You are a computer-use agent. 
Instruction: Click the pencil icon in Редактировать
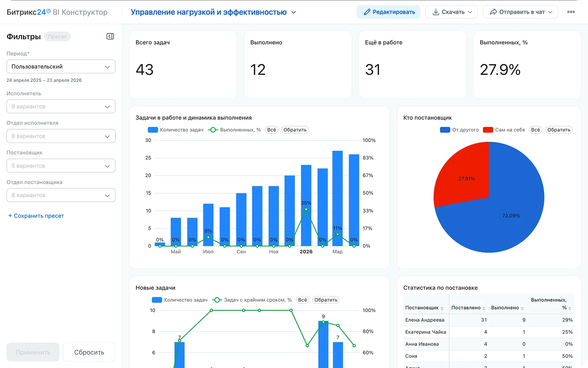(x=367, y=12)
